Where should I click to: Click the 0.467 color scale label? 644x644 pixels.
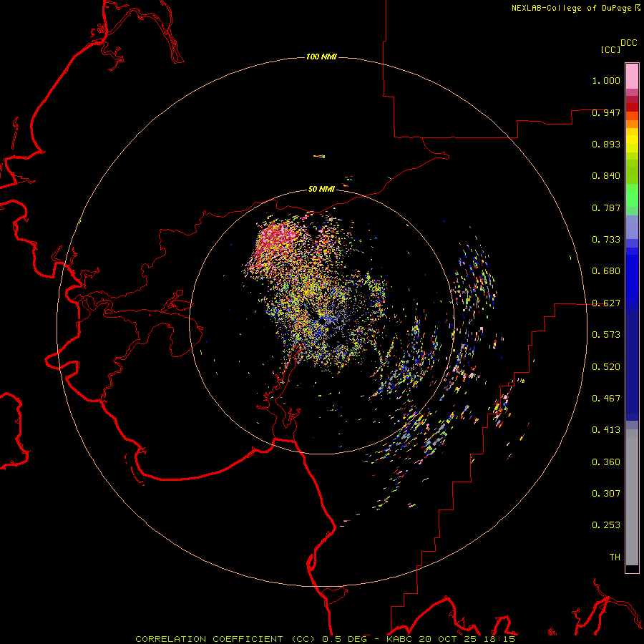(606, 399)
